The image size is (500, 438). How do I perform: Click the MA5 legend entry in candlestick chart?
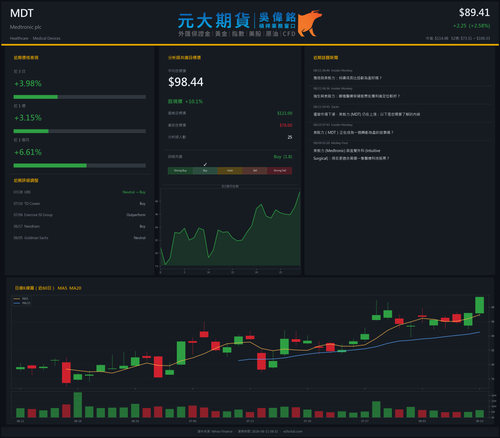[21, 299]
